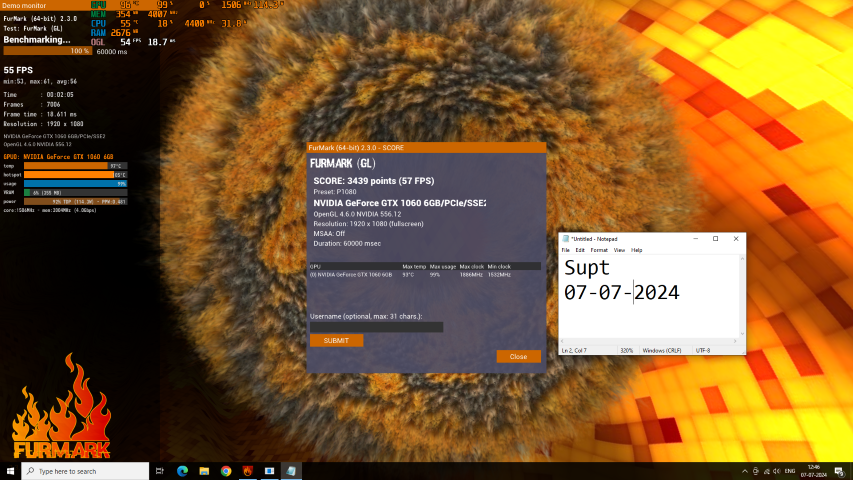Click "Frames : 7006" in overlay
This screenshot has width=853, height=480.
32,104
